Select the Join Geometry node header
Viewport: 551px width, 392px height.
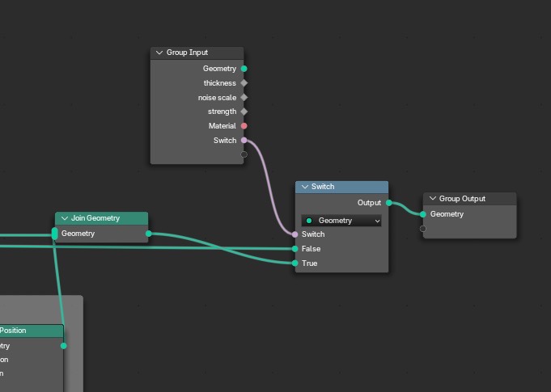(x=101, y=218)
